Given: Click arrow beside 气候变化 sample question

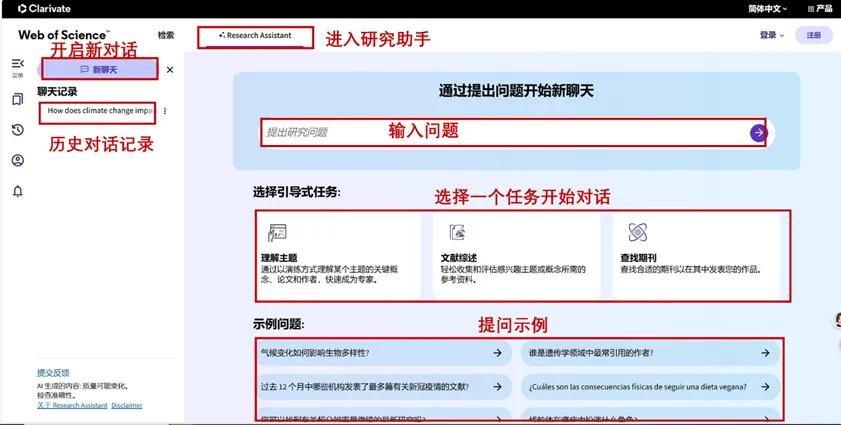Looking at the screenshot, I should click(x=498, y=353).
